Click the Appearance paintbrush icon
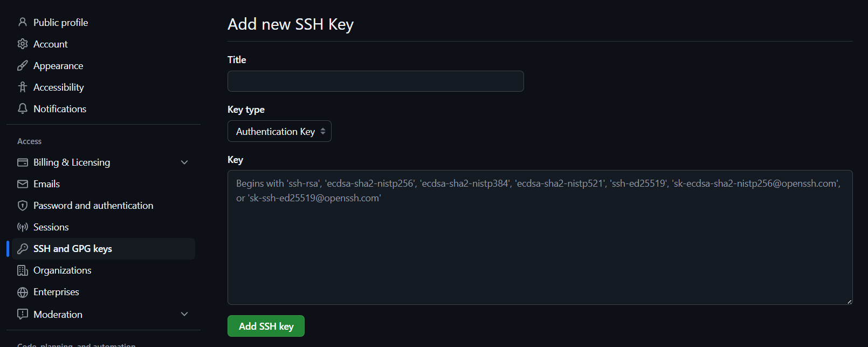868x347 pixels. click(23, 66)
